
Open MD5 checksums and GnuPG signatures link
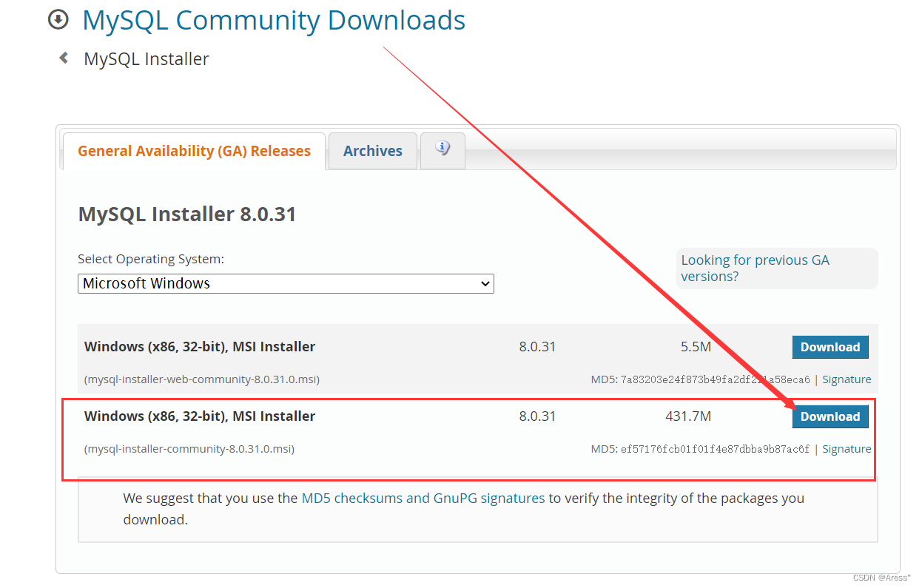pyautogui.click(x=423, y=499)
